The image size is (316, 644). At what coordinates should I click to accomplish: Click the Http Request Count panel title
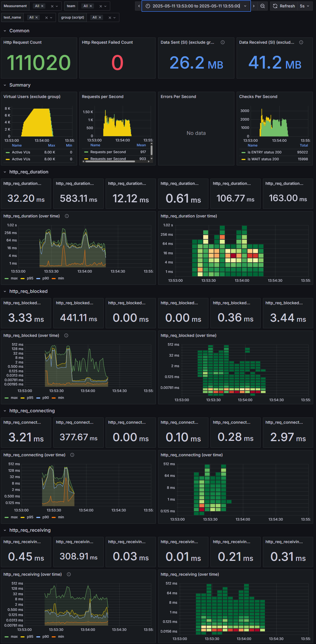[23, 42]
